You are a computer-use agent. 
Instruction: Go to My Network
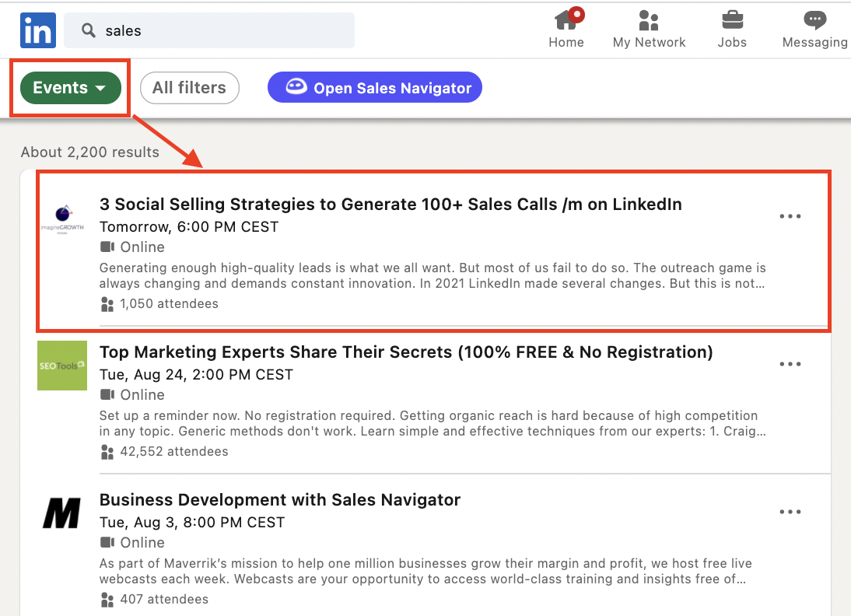[649, 30]
